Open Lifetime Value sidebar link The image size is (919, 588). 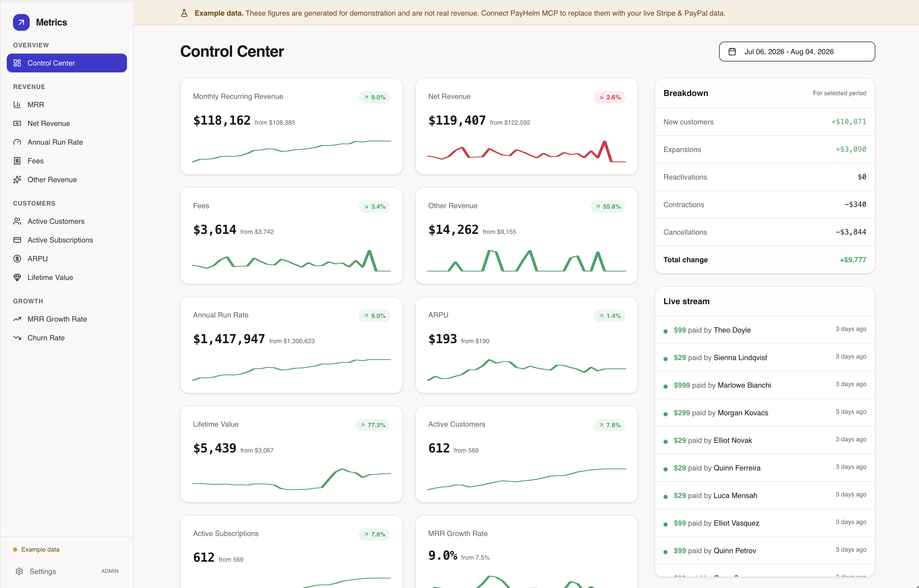[x=67, y=277]
